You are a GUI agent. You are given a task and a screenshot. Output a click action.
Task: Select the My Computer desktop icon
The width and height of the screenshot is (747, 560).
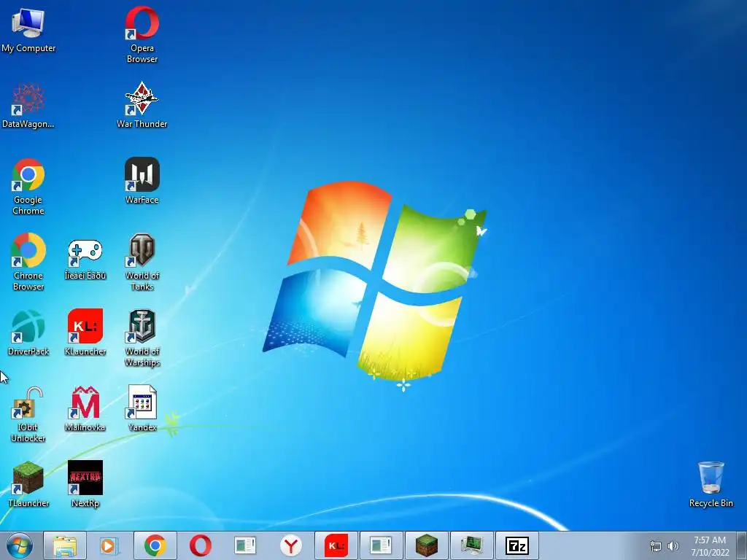click(28, 30)
